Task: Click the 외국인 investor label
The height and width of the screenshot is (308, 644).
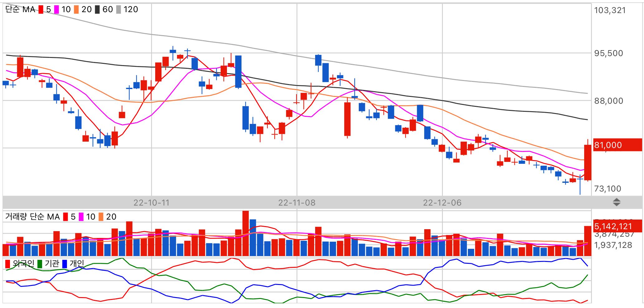Action: [x=23, y=264]
